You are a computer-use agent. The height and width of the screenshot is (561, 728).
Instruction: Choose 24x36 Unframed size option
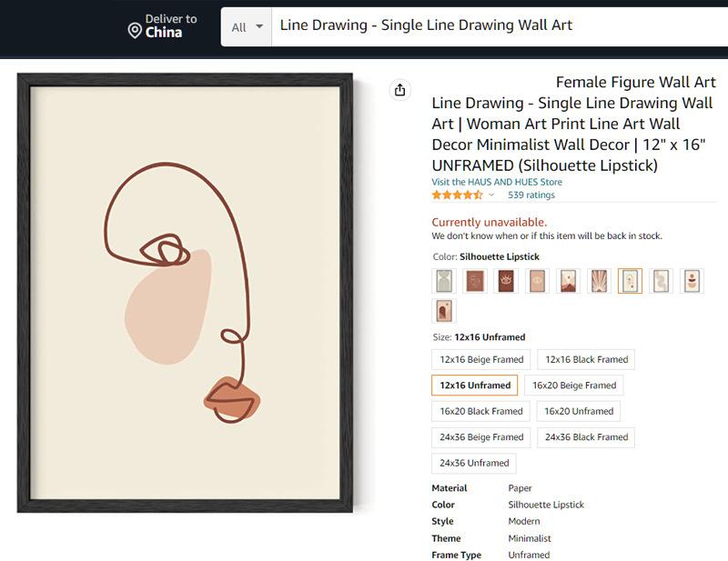point(474,463)
